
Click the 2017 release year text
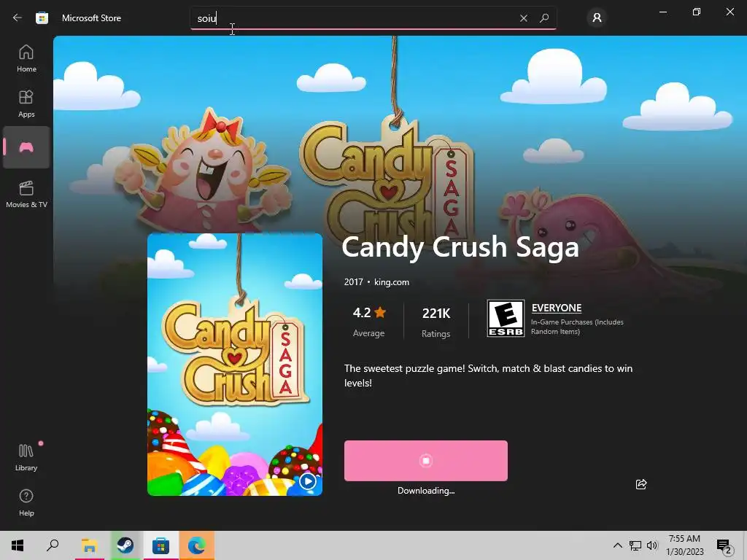coord(354,282)
